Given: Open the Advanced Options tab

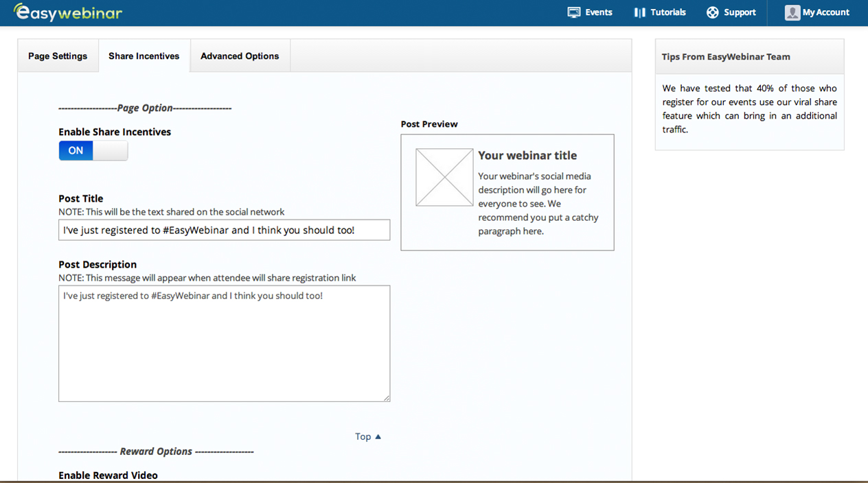Looking at the screenshot, I should pos(240,56).
